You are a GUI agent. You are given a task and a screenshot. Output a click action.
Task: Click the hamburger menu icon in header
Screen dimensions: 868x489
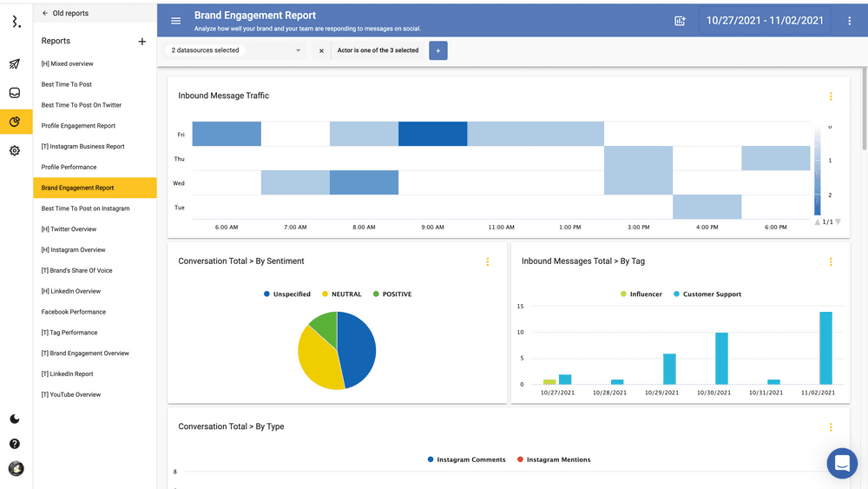(x=176, y=21)
